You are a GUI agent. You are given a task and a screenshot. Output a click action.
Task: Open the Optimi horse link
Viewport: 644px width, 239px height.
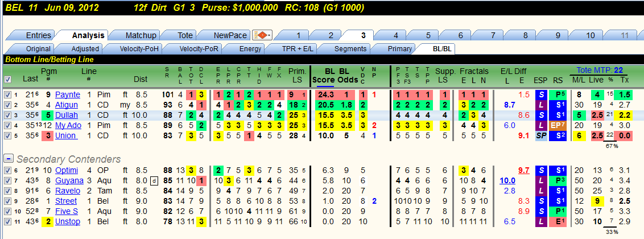pyautogui.click(x=67, y=170)
